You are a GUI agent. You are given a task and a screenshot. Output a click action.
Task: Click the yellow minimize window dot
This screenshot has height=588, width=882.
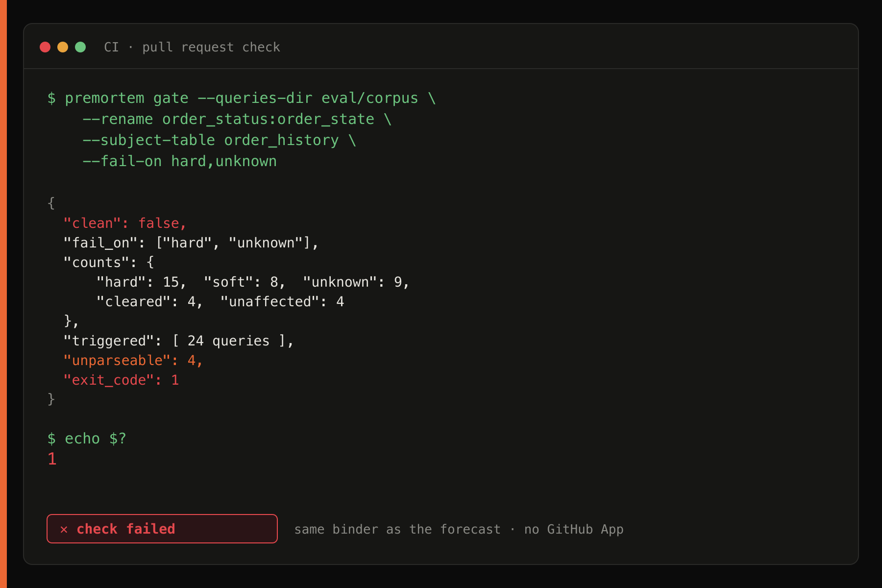click(63, 47)
